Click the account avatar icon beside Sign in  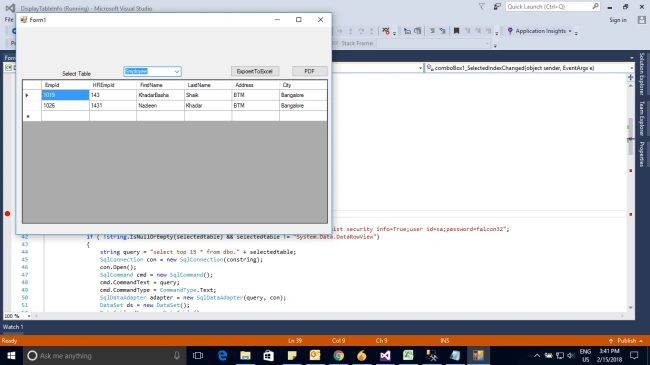pos(642,20)
